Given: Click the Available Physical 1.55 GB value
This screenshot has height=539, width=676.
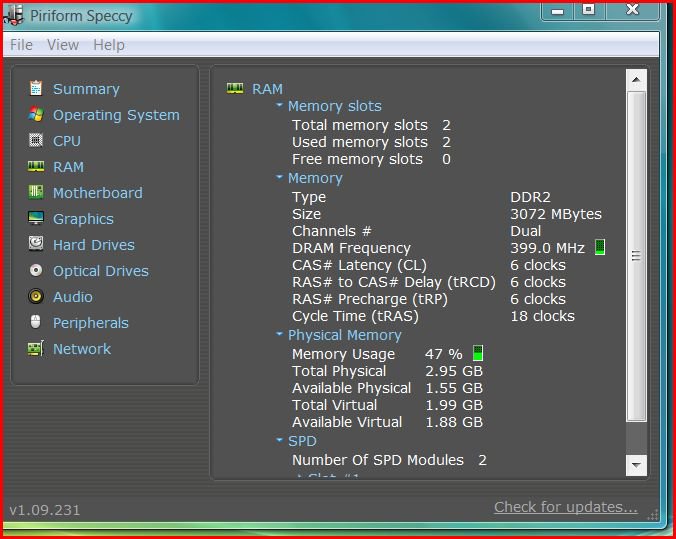Looking at the screenshot, I should coord(454,388).
